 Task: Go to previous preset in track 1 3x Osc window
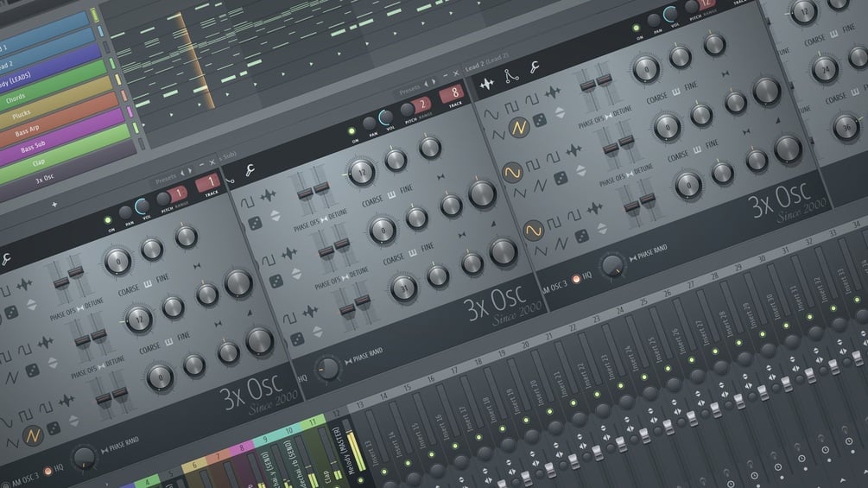coord(182,174)
